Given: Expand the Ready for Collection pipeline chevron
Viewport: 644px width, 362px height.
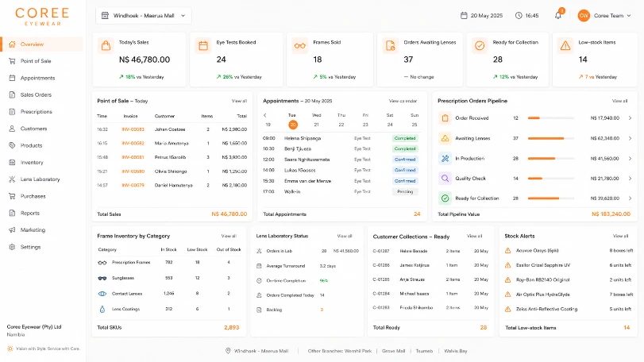Looking at the screenshot, I should tap(630, 198).
